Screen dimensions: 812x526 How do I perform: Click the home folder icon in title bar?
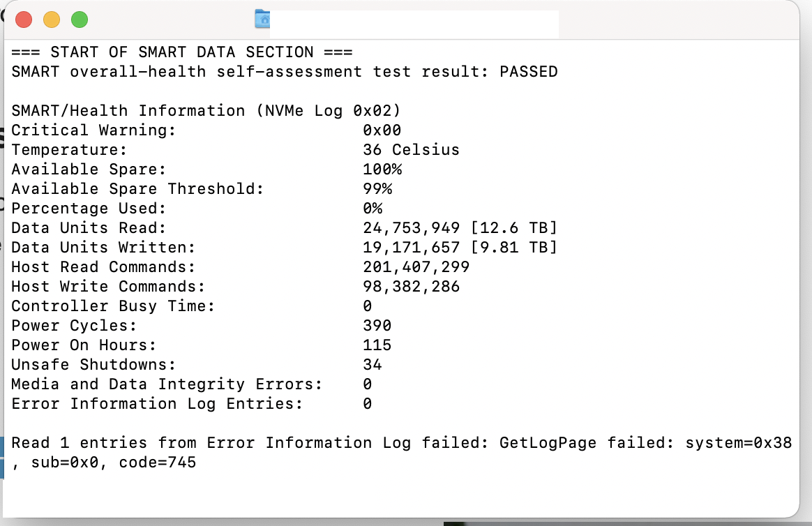pyautogui.click(x=262, y=20)
